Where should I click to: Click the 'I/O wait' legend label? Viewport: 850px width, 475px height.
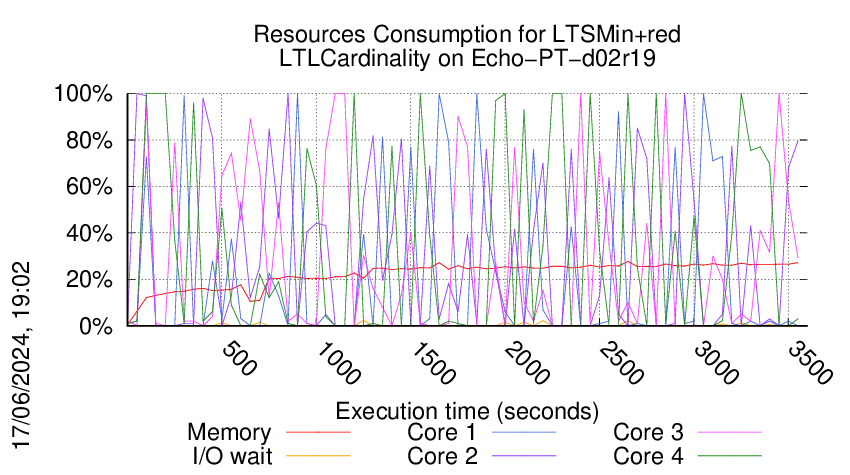tap(232, 456)
